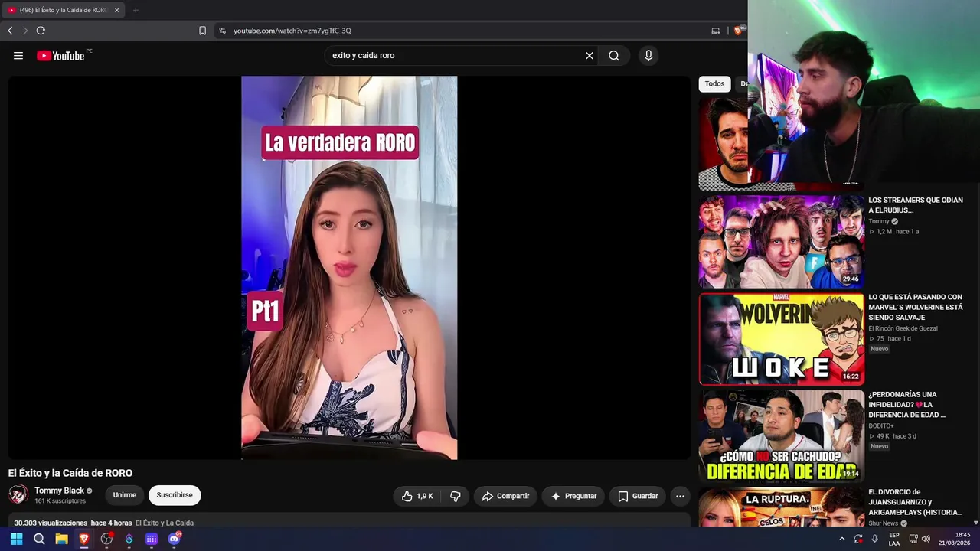Reload the YouTube page
Viewport: 980px width, 551px height.
(41, 31)
